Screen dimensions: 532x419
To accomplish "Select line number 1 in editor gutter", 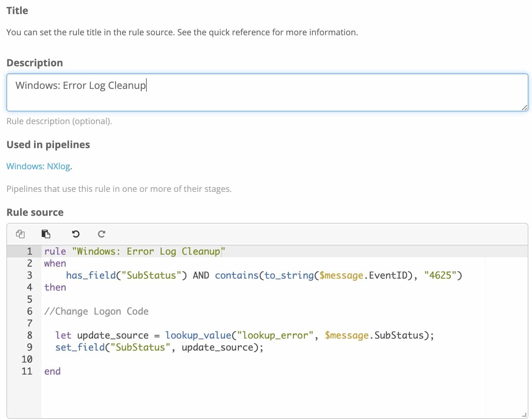I will pos(29,251).
